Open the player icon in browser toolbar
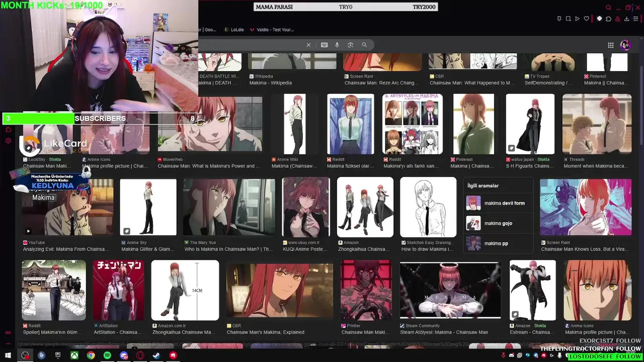 tap(577, 19)
